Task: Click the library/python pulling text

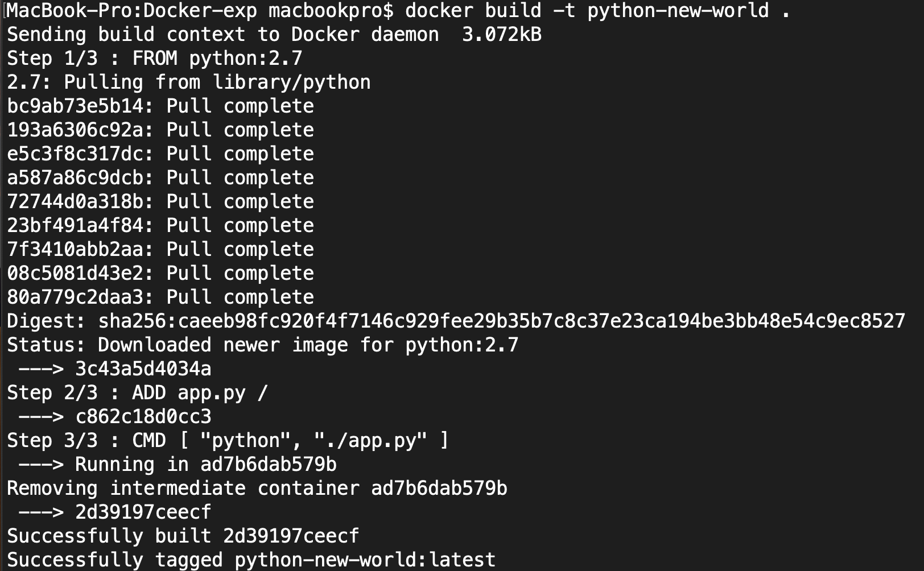Action: point(291,82)
